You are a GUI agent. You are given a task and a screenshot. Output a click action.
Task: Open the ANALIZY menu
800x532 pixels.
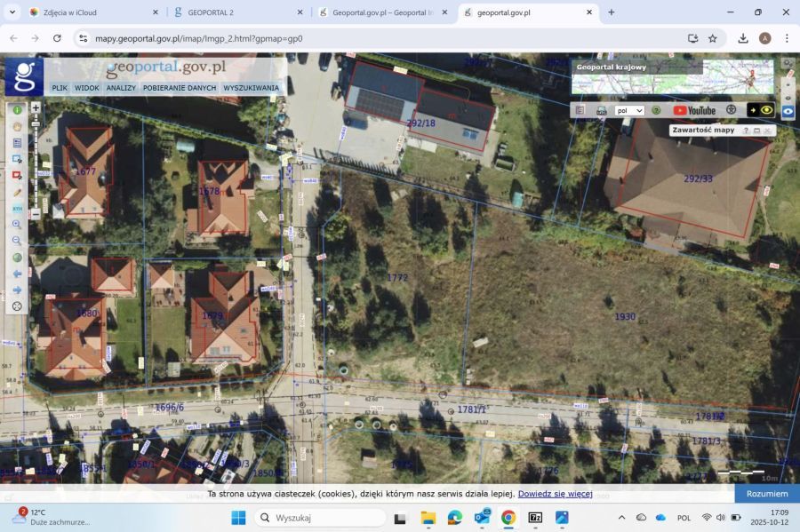click(x=121, y=88)
